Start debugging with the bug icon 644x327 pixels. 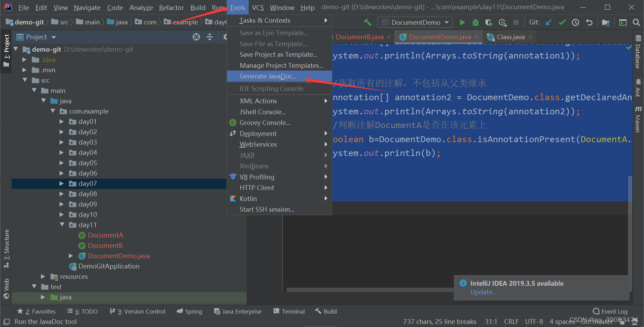click(x=476, y=22)
